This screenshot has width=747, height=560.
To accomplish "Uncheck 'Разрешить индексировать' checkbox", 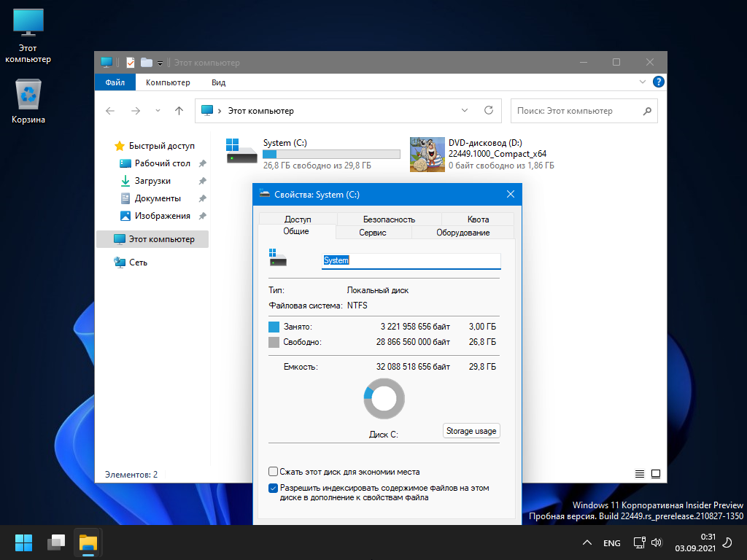I will [x=274, y=489].
